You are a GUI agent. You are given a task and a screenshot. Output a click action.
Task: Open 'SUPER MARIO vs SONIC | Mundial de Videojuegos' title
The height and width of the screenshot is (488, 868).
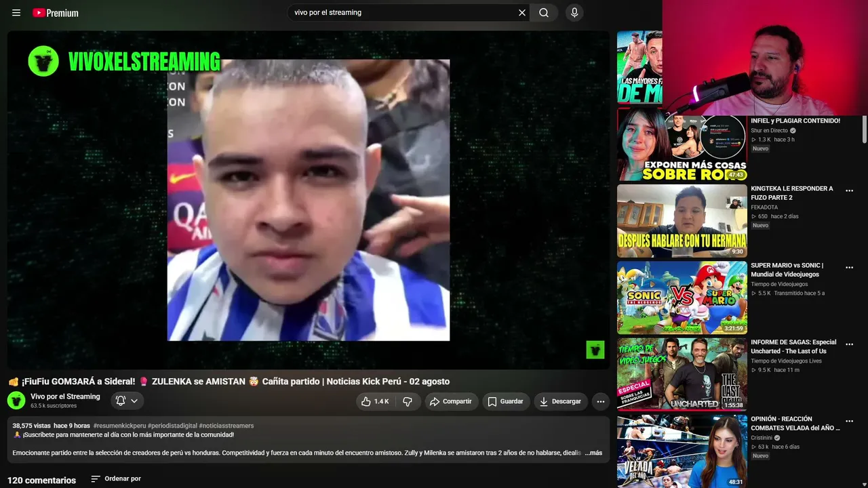click(787, 270)
